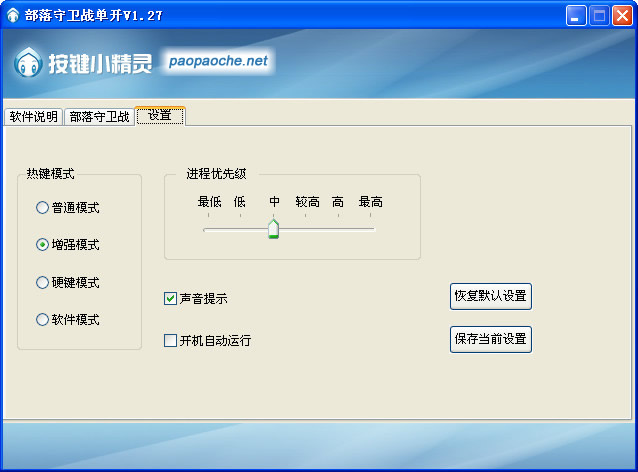Viewport: 638px width, 472px height.
Task: Click the 高 priority label
Action: (338, 202)
